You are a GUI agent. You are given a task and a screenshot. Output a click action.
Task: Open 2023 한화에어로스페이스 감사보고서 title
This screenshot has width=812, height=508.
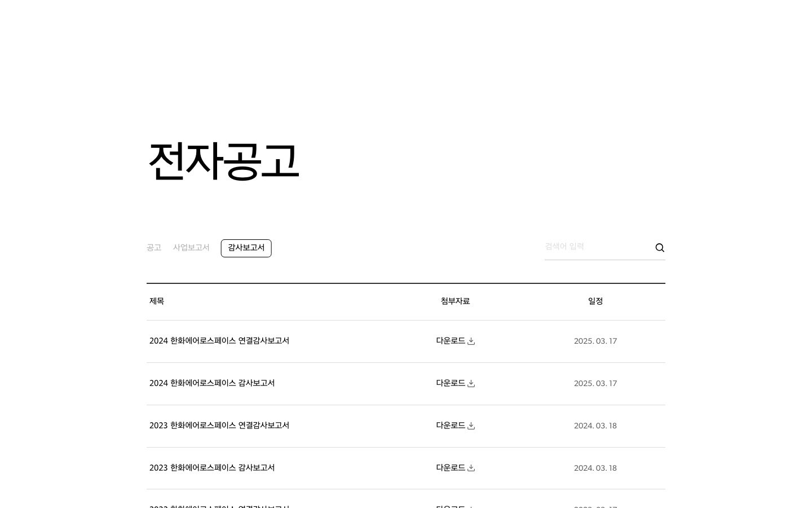click(212, 468)
